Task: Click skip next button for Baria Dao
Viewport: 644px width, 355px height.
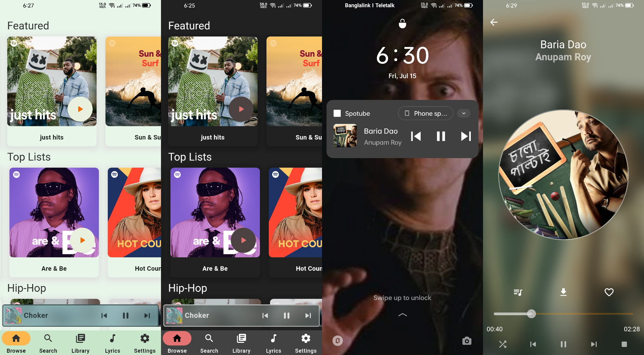Action: (466, 136)
